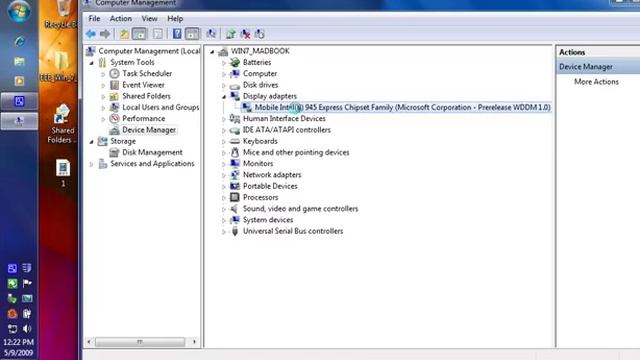Image resolution: width=640 pixels, height=360 pixels.
Task: Click the Device Manager tree icon
Action: tap(114, 130)
